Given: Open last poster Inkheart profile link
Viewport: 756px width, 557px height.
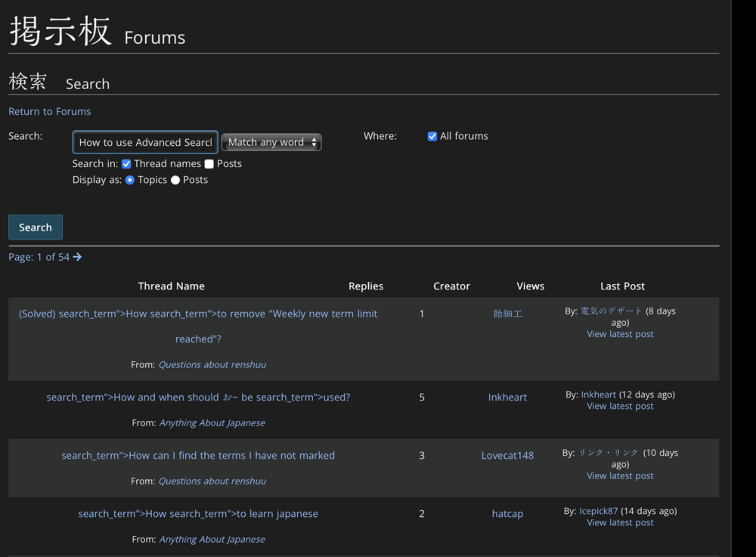Looking at the screenshot, I should pyautogui.click(x=598, y=395).
